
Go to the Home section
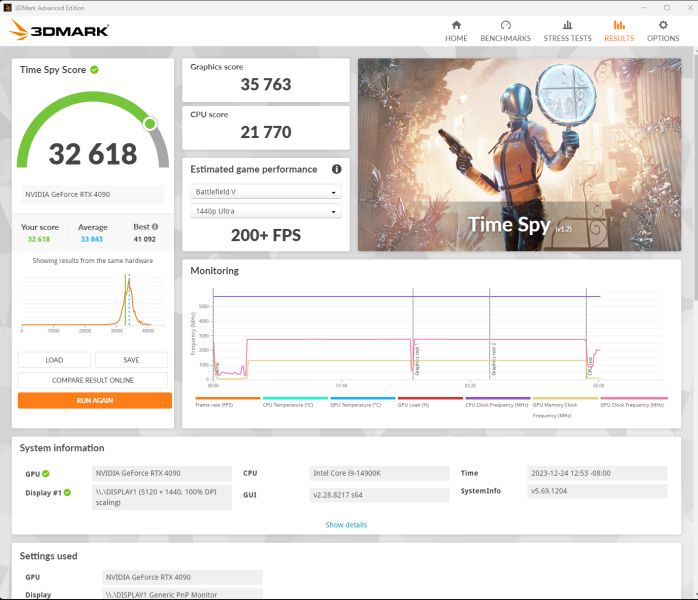456,31
